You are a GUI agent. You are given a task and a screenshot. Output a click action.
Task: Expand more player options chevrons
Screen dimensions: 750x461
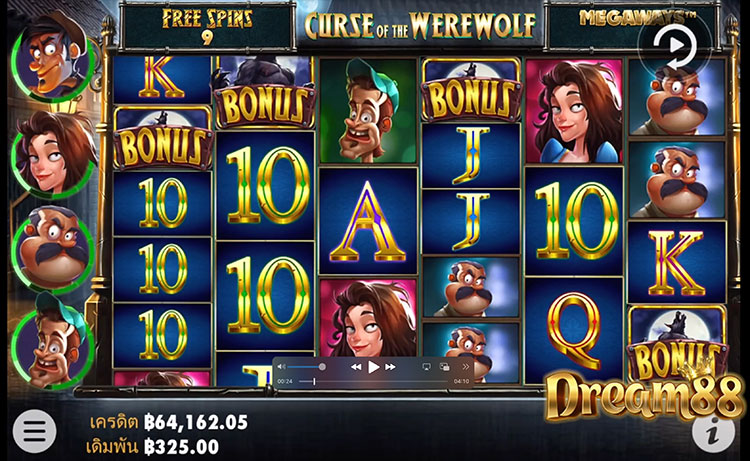[465, 367]
